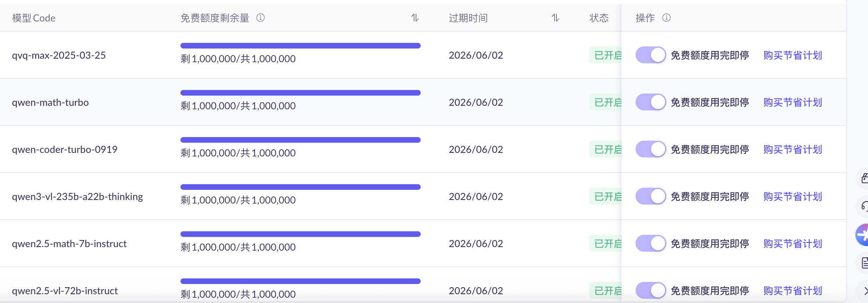This screenshot has height=303, width=868.
Task: Select model name qwen2.5-math-7b-instruct
Action: tap(69, 244)
